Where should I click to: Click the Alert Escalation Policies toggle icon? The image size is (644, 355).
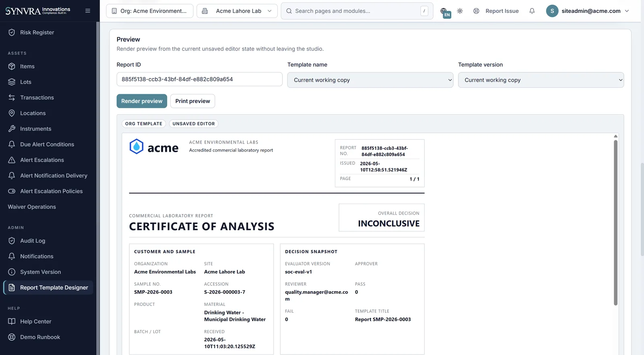[x=12, y=191]
